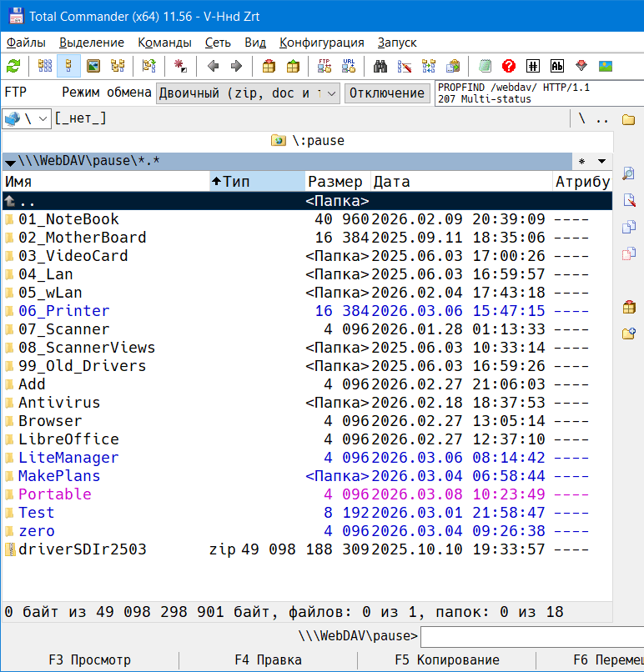644x672 pixels.
Task: Click the command line input field
Action: coord(531,636)
